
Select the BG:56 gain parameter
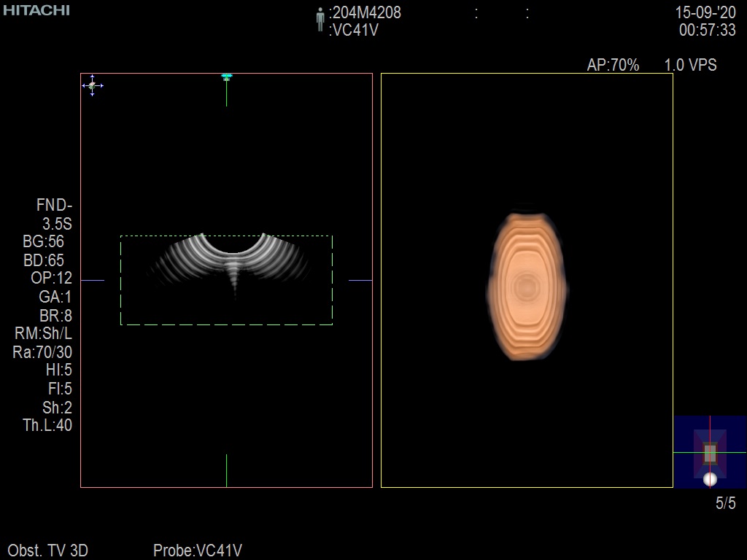point(43,241)
